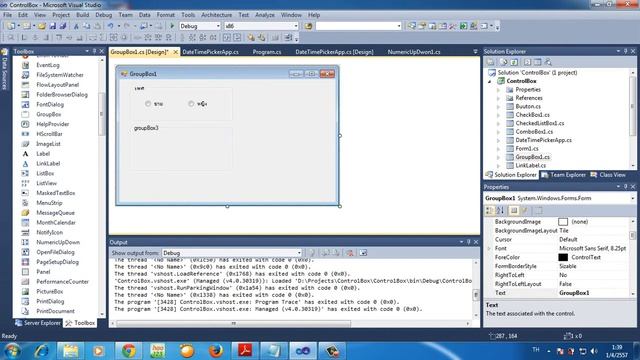Switch to Program.cs tab
This screenshot has height=360, width=640.
click(267, 52)
